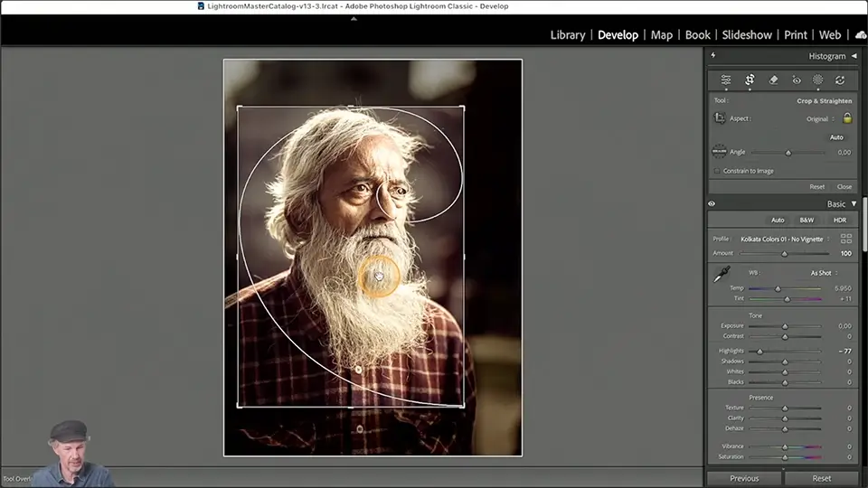Click the Crop Frame tool icon
Image resolution: width=868 pixels, height=488 pixels.
coord(720,118)
